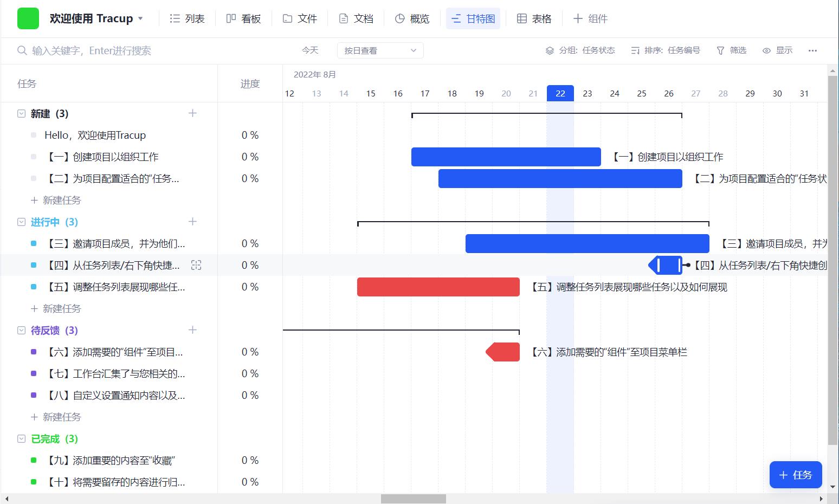The width and height of the screenshot is (839, 504).
Task: Collapse the 已完成 (3) task group
Action: coord(22,439)
